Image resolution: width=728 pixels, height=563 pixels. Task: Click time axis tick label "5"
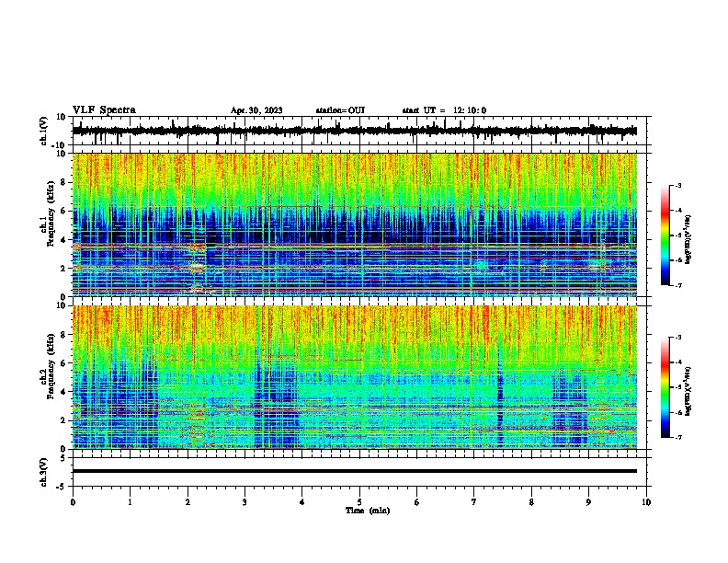(x=359, y=502)
